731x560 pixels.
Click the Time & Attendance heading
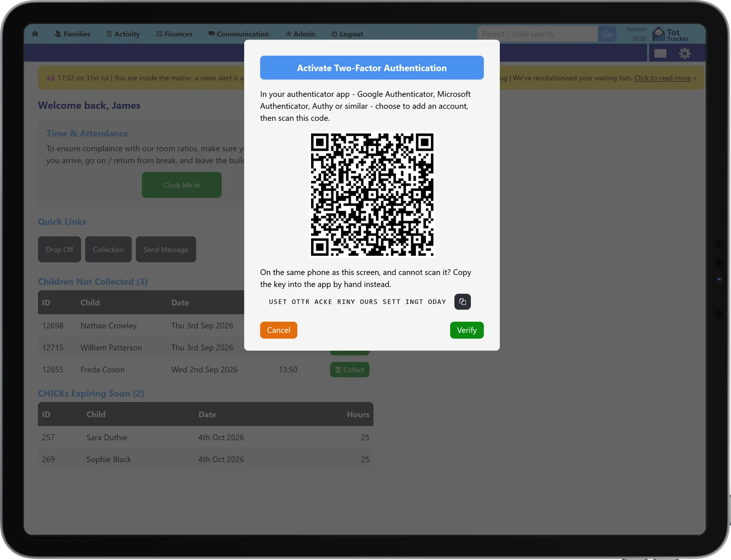coord(87,133)
